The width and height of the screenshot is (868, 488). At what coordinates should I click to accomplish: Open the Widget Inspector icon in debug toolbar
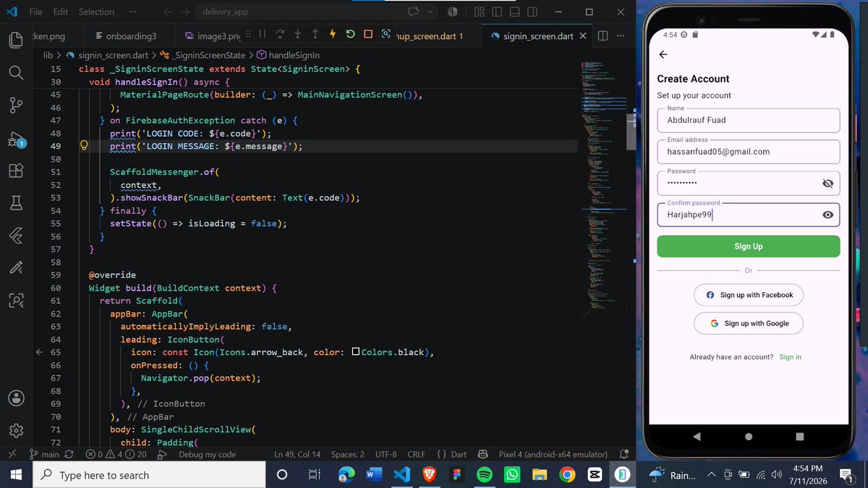386,34
